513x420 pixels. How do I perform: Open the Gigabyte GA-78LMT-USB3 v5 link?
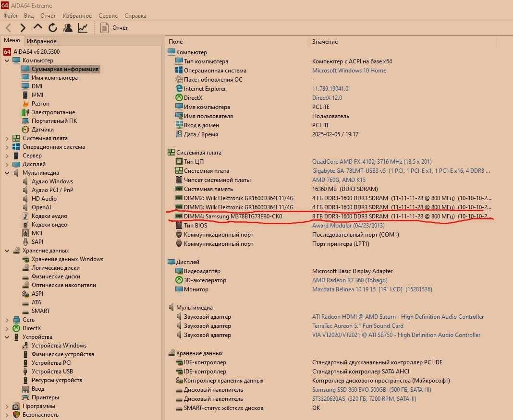(401, 170)
